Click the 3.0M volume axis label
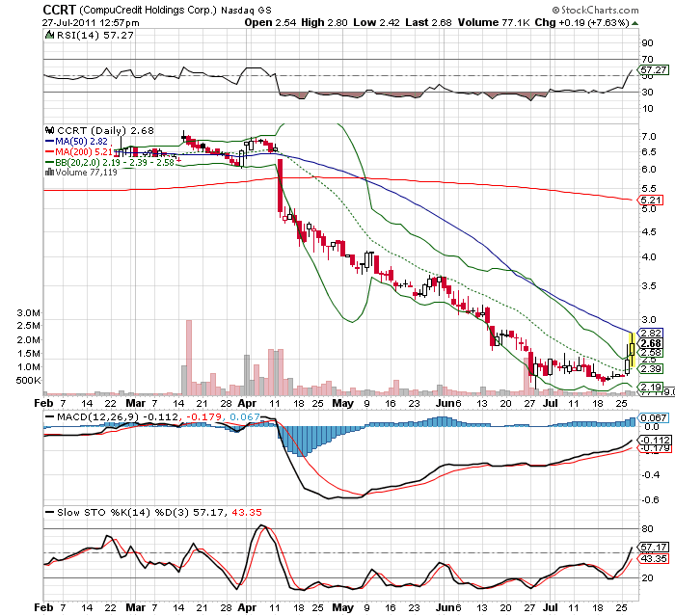 pyautogui.click(x=28, y=312)
